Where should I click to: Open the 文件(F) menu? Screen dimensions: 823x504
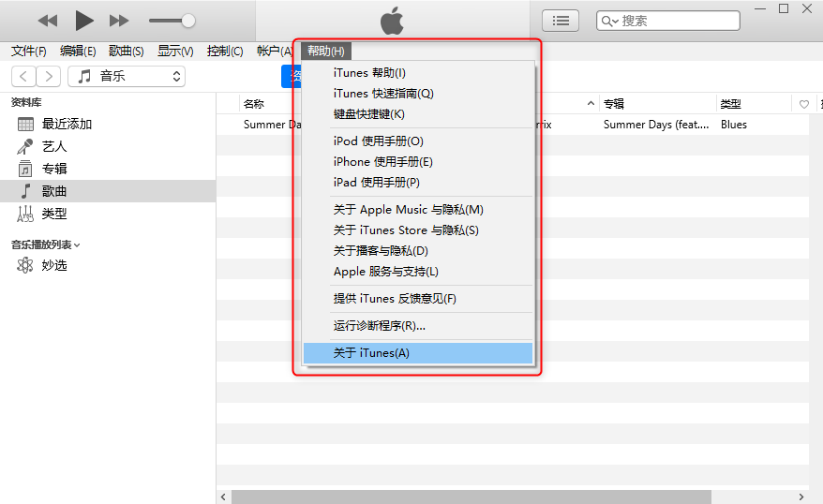(29, 51)
